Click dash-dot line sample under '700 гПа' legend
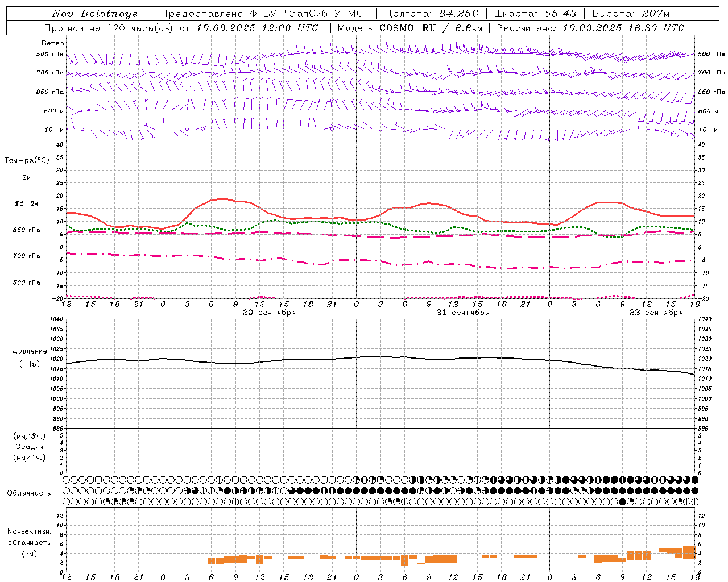Image resolution: width=728 pixels, height=582 pixels. click(x=26, y=263)
